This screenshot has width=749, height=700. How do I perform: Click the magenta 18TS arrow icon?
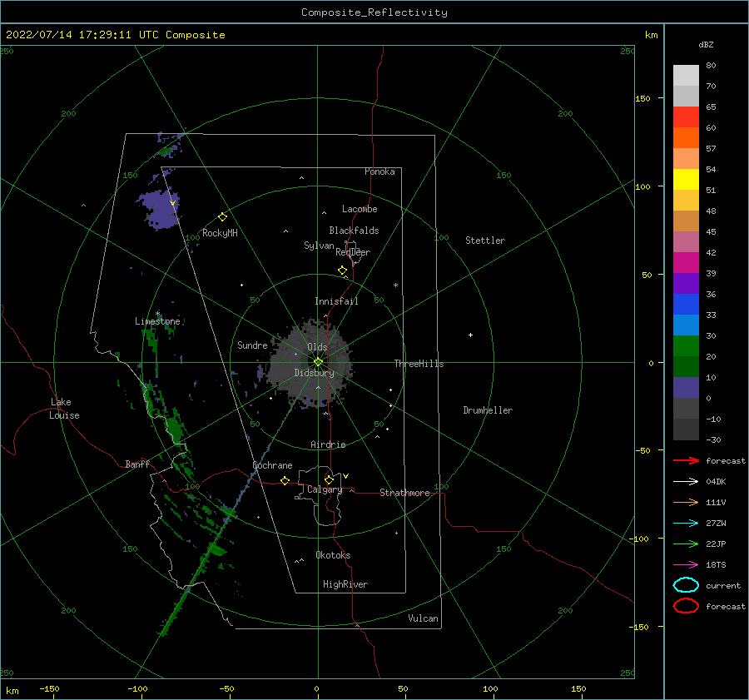[x=686, y=565]
